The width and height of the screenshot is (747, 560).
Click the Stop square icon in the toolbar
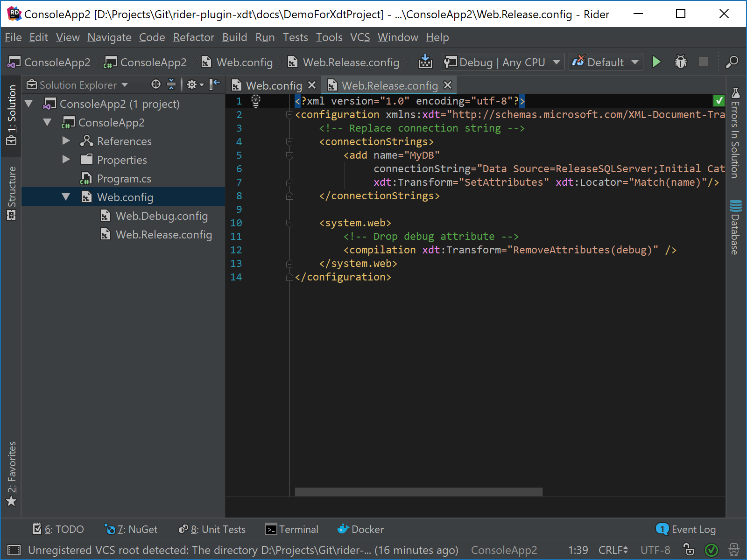coord(704,62)
